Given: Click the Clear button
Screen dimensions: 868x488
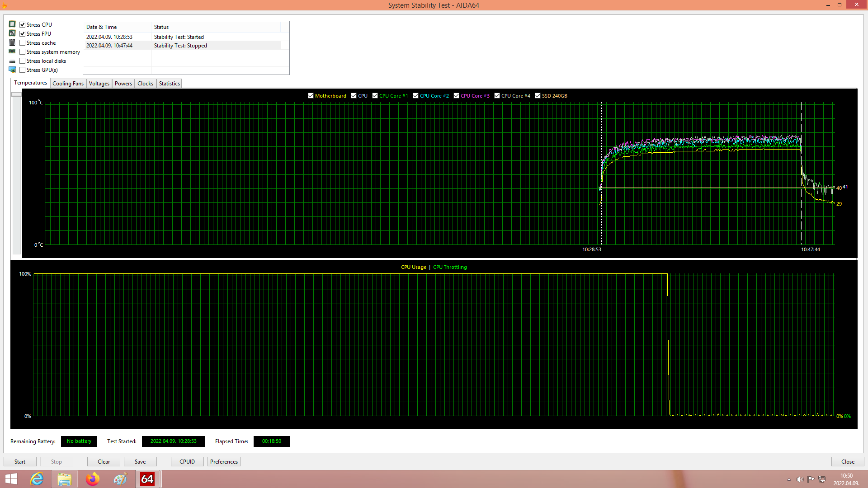Looking at the screenshot, I should [104, 462].
